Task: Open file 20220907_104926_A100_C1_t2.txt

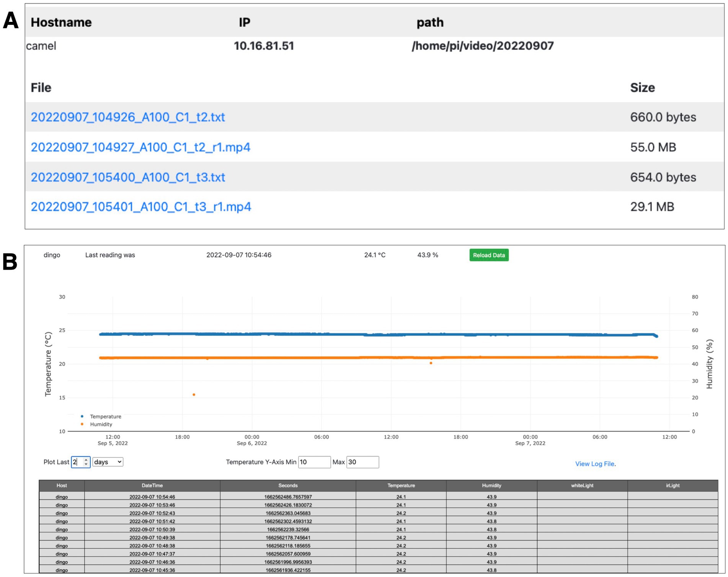Action: 128,117
